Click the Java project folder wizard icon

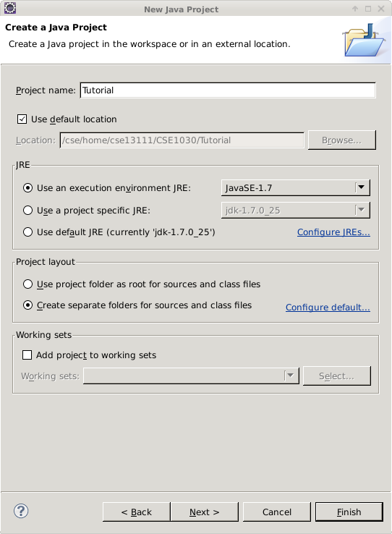tap(363, 41)
